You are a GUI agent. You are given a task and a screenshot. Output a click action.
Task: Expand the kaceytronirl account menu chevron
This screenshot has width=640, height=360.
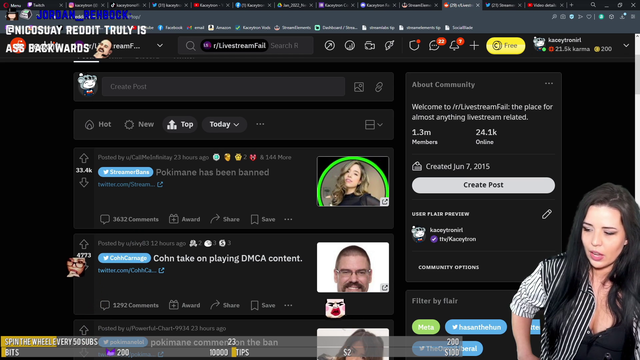click(x=626, y=45)
